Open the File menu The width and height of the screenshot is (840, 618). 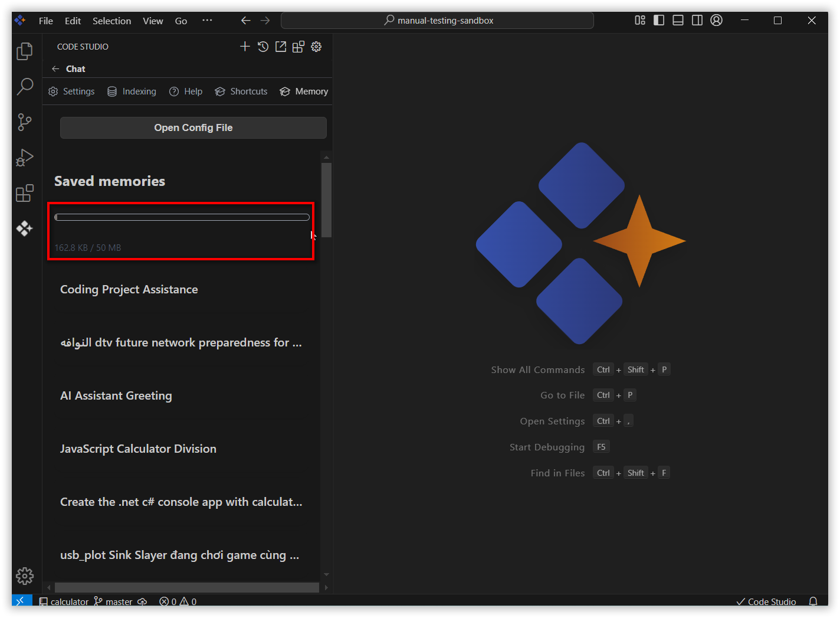tap(46, 21)
